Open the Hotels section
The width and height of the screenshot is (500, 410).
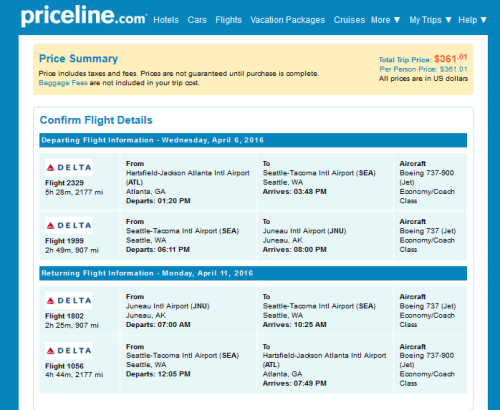(166, 20)
